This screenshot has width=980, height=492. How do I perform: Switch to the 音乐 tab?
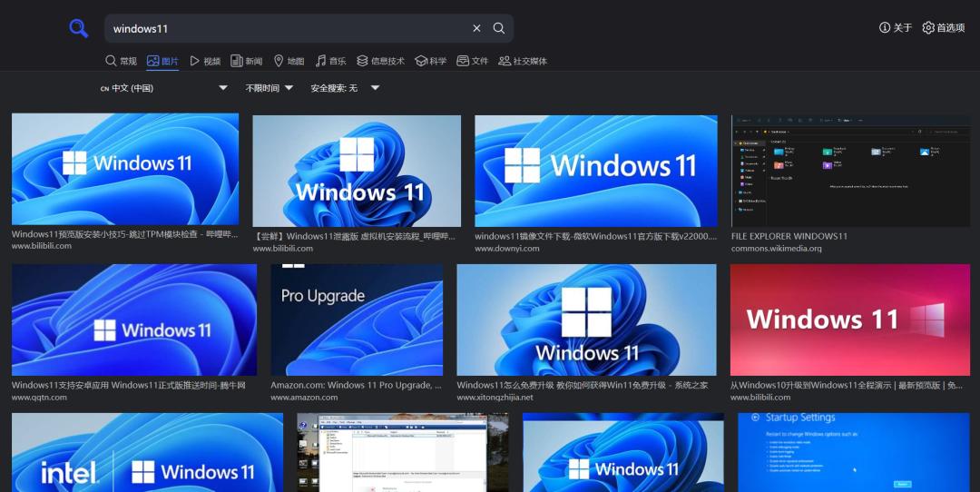pyautogui.click(x=330, y=61)
